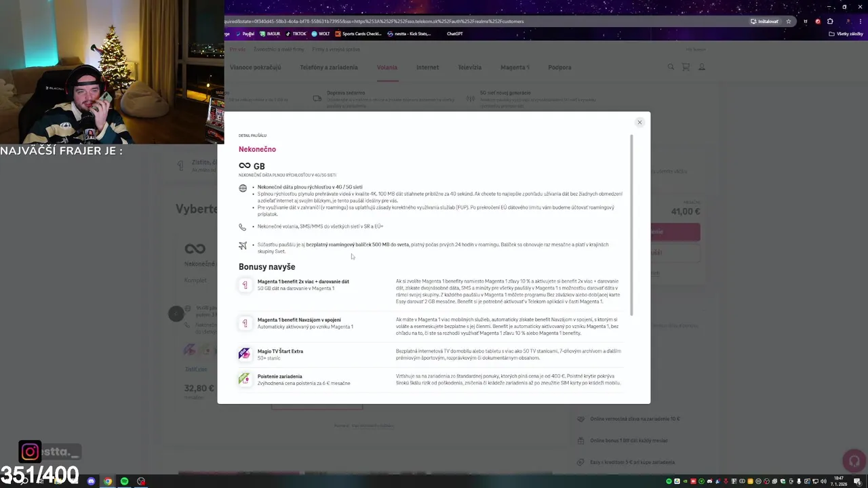Open the IMGUR bookmark
Viewport: 868px width, 488px height.
coord(271,34)
